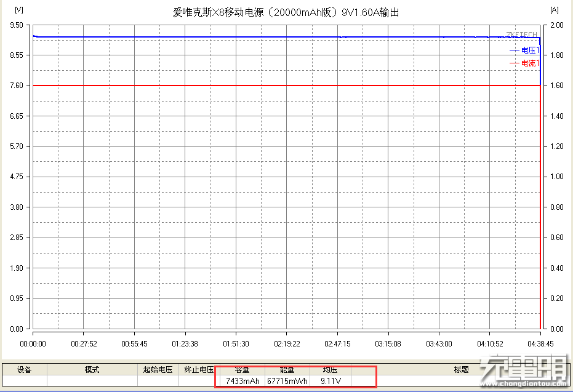Click the 00:55:45 time axis label
Screen dimensions: 573x392
tap(134, 344)
